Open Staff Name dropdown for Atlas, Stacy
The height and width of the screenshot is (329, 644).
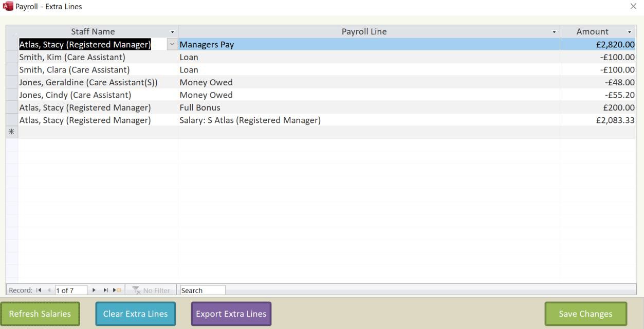tap(172, 45)
